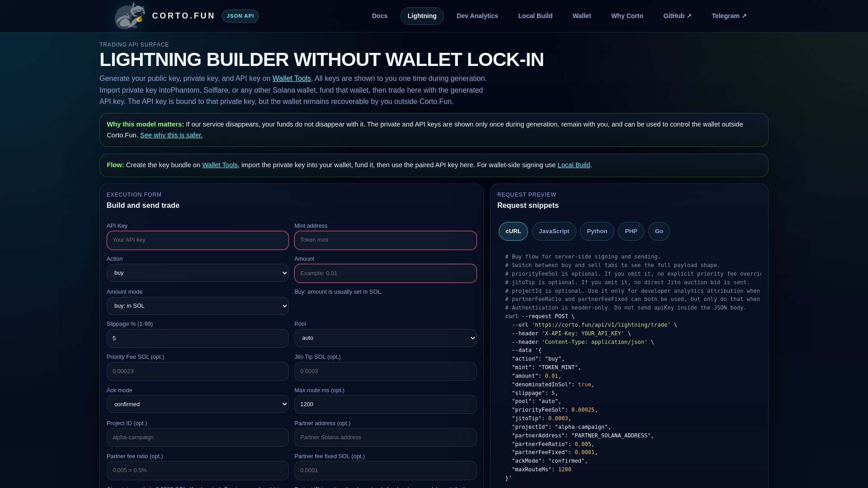
Task: Click the Jito Tip SOL field
Action: click(x=385, y=371)
